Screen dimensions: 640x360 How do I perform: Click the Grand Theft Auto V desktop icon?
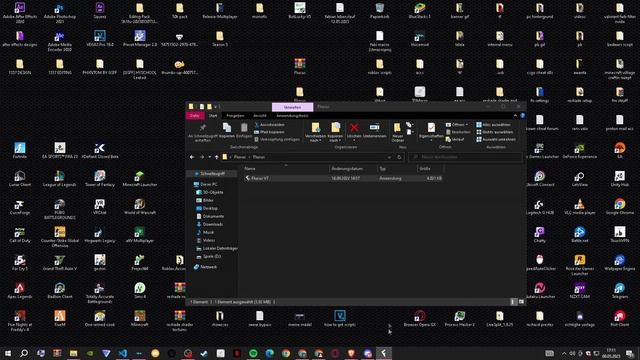60,262
